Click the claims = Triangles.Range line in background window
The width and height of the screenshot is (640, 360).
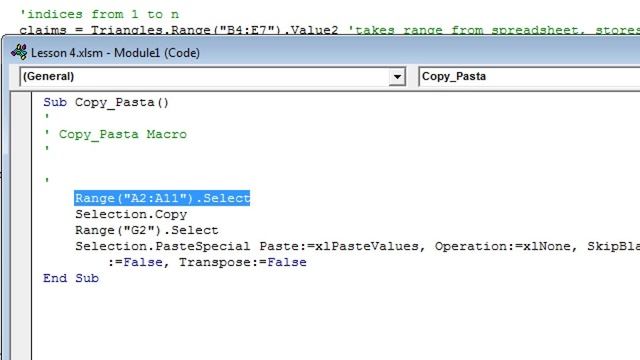point(330,30)
